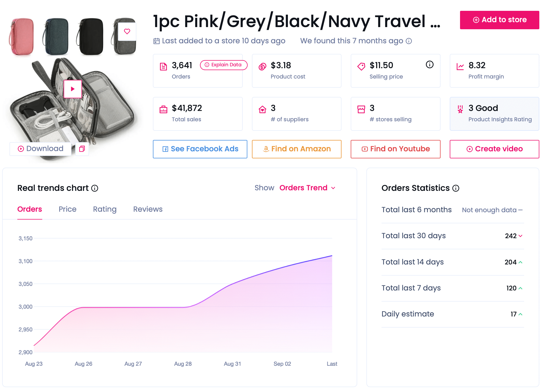
Task: Open the Reviews tab
Action: tap(148, 209)
